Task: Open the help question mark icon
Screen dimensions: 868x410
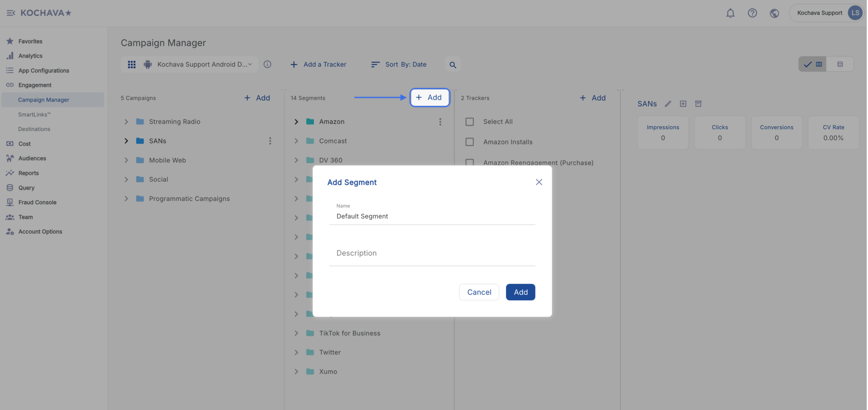Action: coord(752,13)
